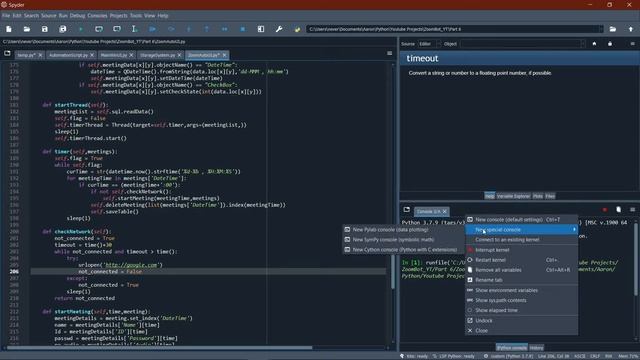This screenshot has width=640, height=360.
Task: Continue execution debug toolbar icon
Action: (x=224, y=29)
